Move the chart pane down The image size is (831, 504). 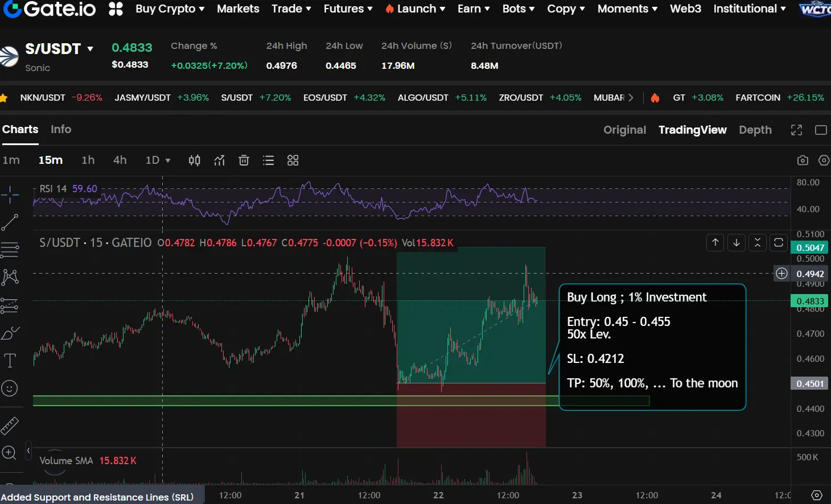(737, 243)
